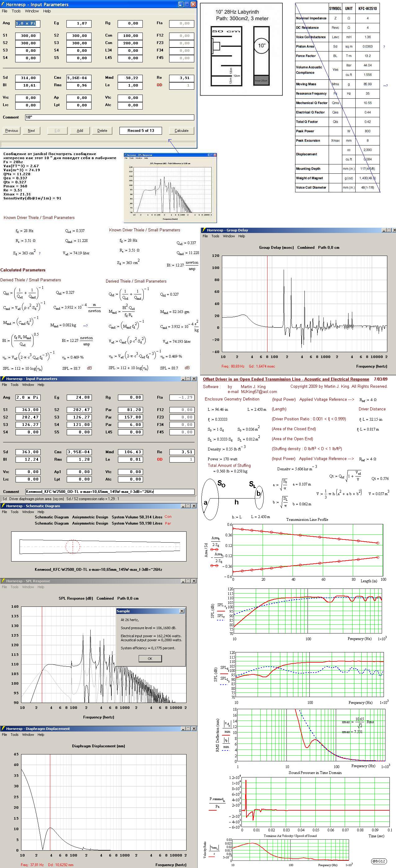396x868 pixels.
Task: Click the Bl field showing 10,61
Action: point(28,85)
